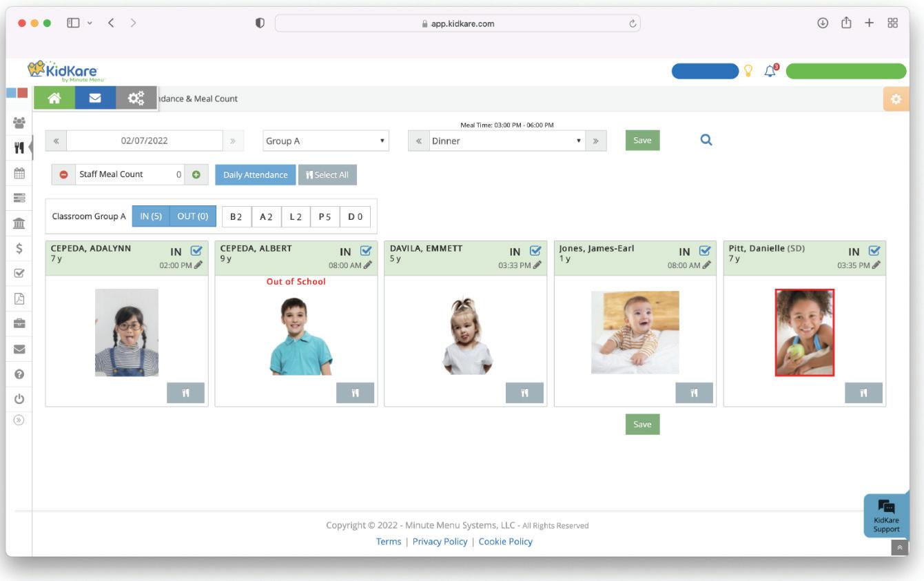Select the meals fork-and-knife sidebar icon
This screenshot has width=924, height=581.
point(19,147)
